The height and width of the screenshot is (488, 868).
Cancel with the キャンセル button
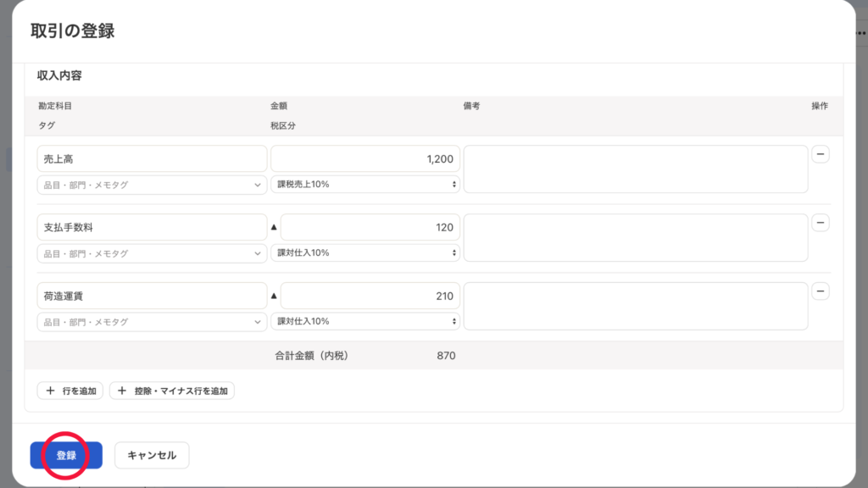[152, 455]
